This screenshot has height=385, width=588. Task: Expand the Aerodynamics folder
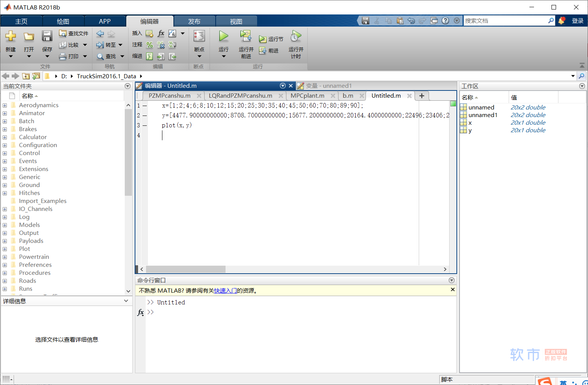[x=5, y=105]
